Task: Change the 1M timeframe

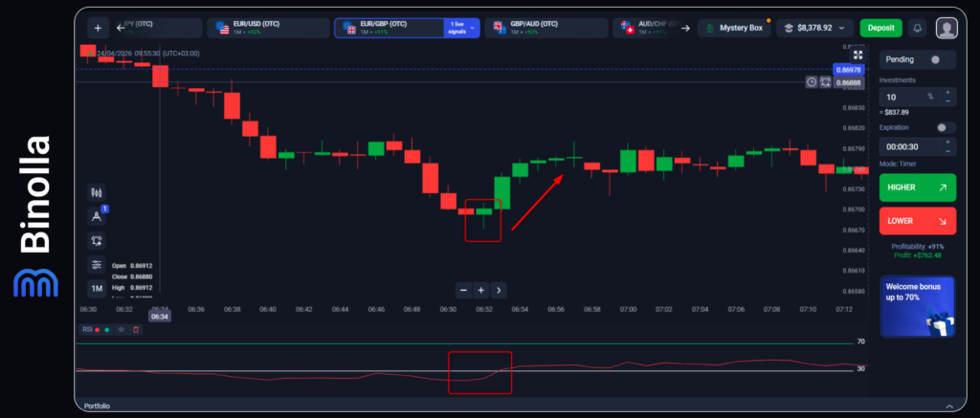Action: point(97,289)
